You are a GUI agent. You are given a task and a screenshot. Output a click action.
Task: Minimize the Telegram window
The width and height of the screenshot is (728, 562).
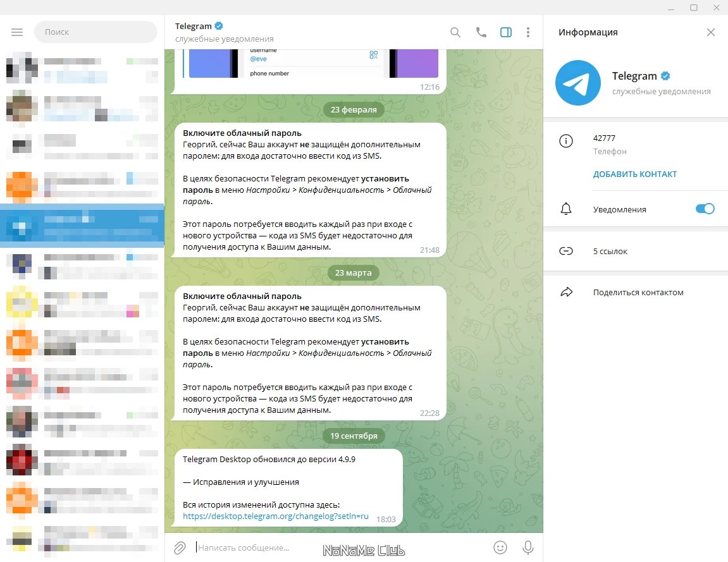671,8
